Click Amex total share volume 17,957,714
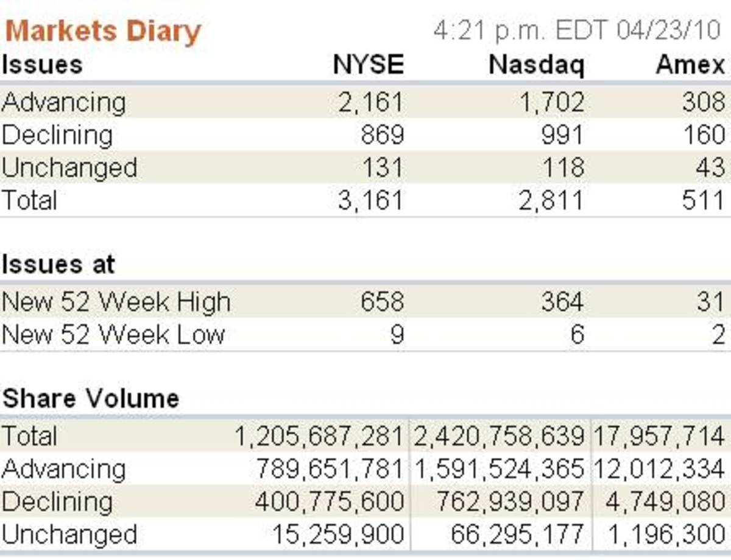Screen dimensions: 731x560 tap(660, 436)
